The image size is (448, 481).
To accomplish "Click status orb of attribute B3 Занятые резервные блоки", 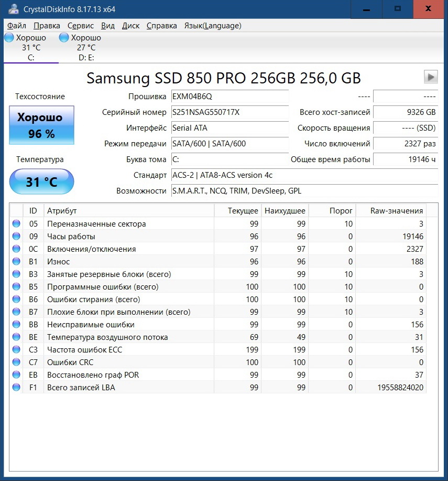I will coord(16,274).
